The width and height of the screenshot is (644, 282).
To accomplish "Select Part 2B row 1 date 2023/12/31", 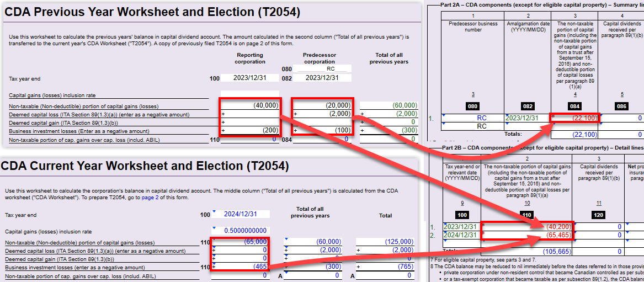I will tap(461, 227).
